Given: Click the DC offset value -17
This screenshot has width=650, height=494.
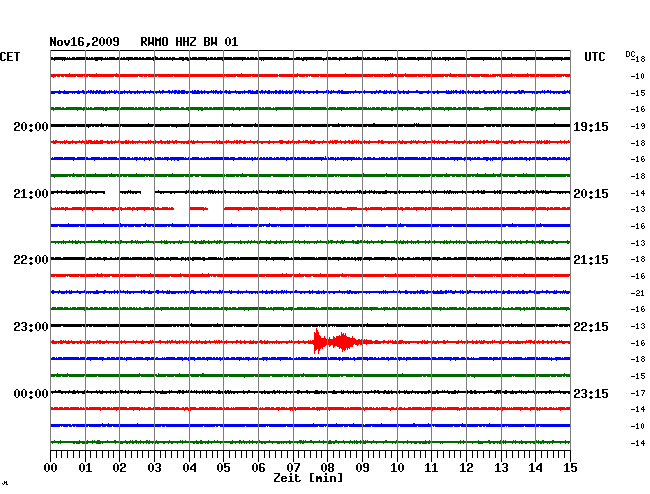Looking at the screenshot, I should point(638,393).
